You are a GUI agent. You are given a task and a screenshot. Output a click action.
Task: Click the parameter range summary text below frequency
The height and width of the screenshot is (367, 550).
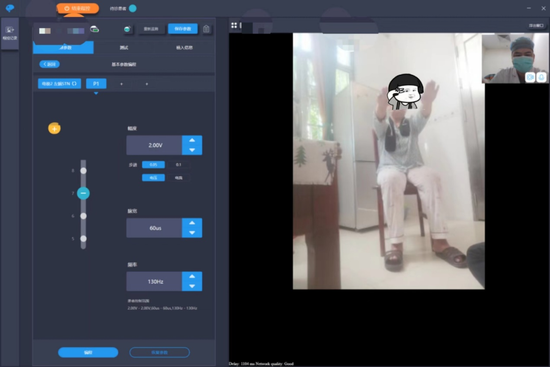click(162, 308)
